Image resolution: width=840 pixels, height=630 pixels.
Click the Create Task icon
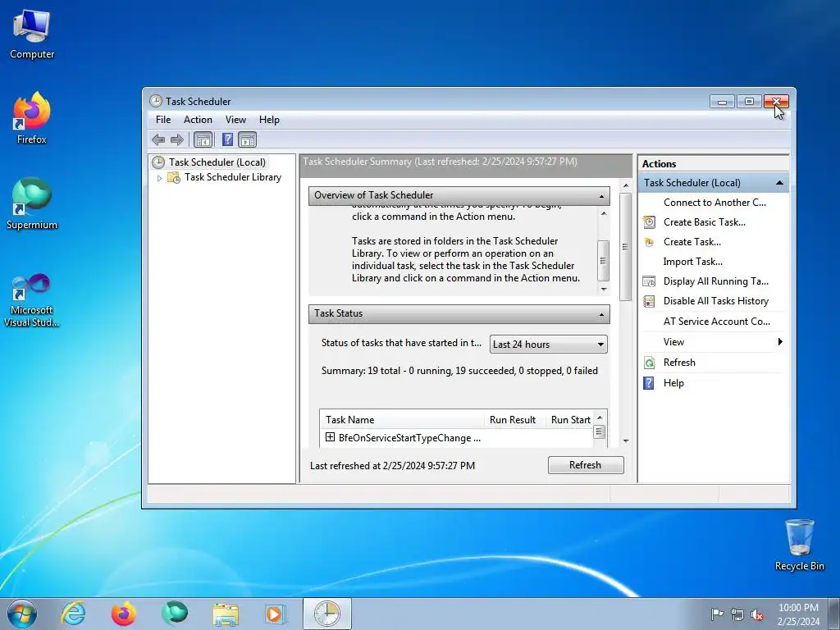[649, 242]
